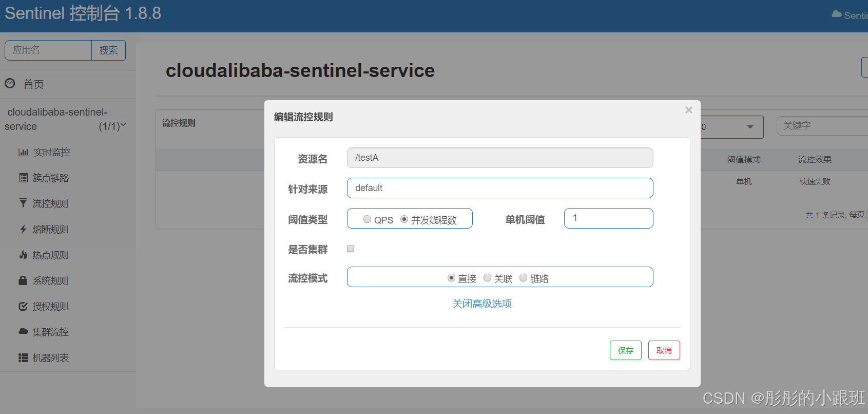Select the 并发线程数 radio option
Image resolution: width=868 pixels, height=414 pixels.
coord(404,219)
